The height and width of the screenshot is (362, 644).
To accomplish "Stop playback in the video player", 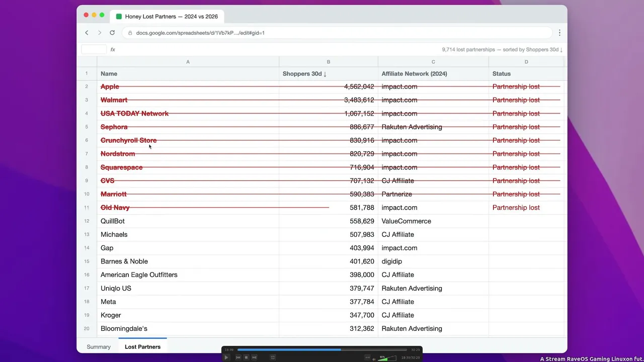I will pos(247,357).
